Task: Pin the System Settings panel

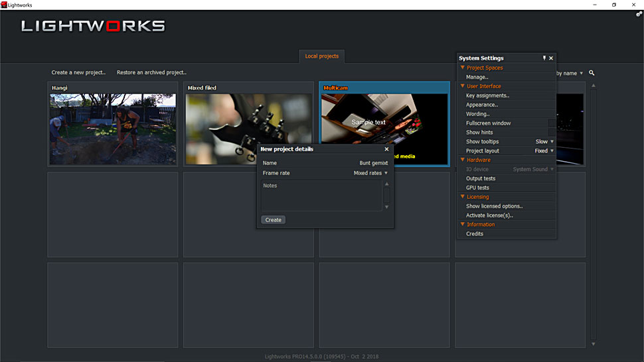Action: pos(544,58)
